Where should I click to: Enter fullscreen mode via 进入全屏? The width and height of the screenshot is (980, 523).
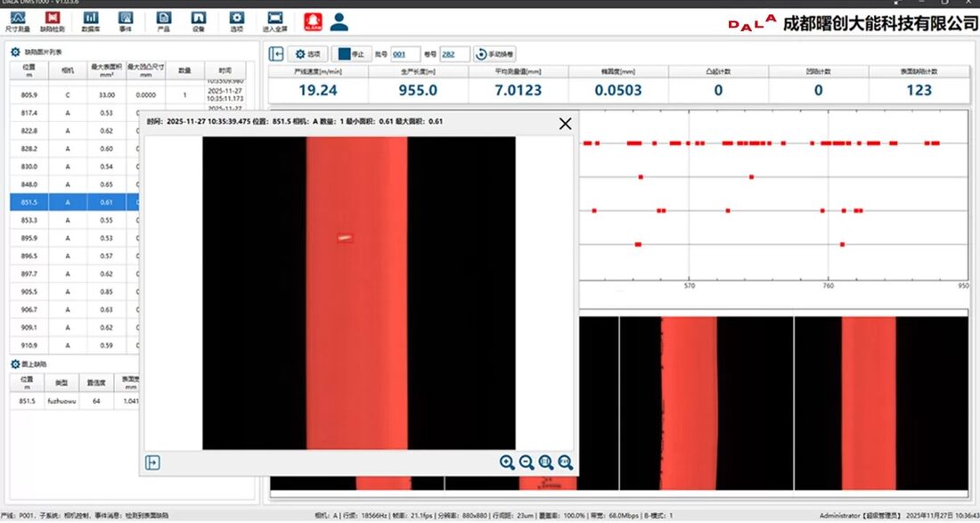[x=274, y=22]
